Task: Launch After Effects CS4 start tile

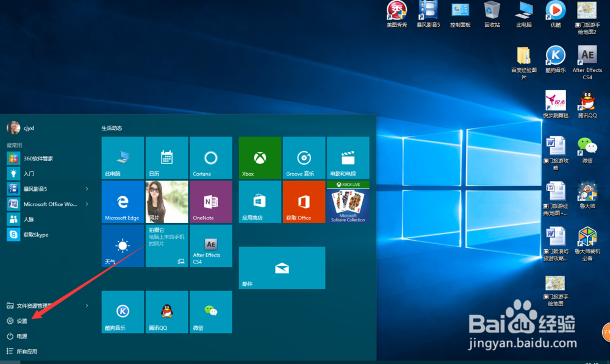Action: coord(211,246)
